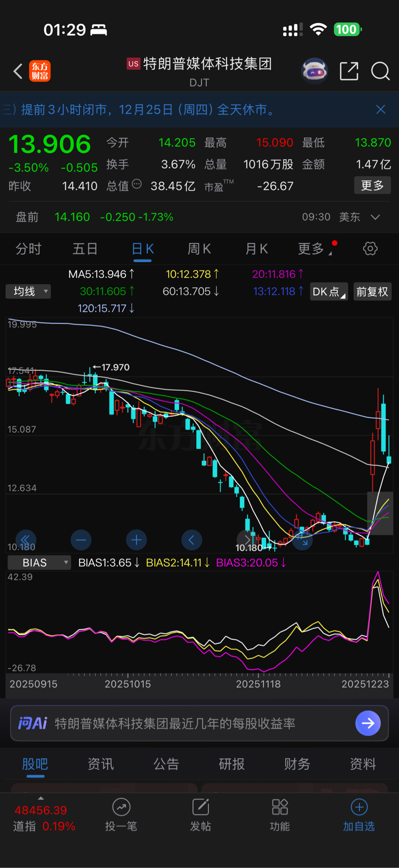Move chart right with single arrow button
Image resolution: width=399 pixels, height=868 pixels.
click(247, 540)
